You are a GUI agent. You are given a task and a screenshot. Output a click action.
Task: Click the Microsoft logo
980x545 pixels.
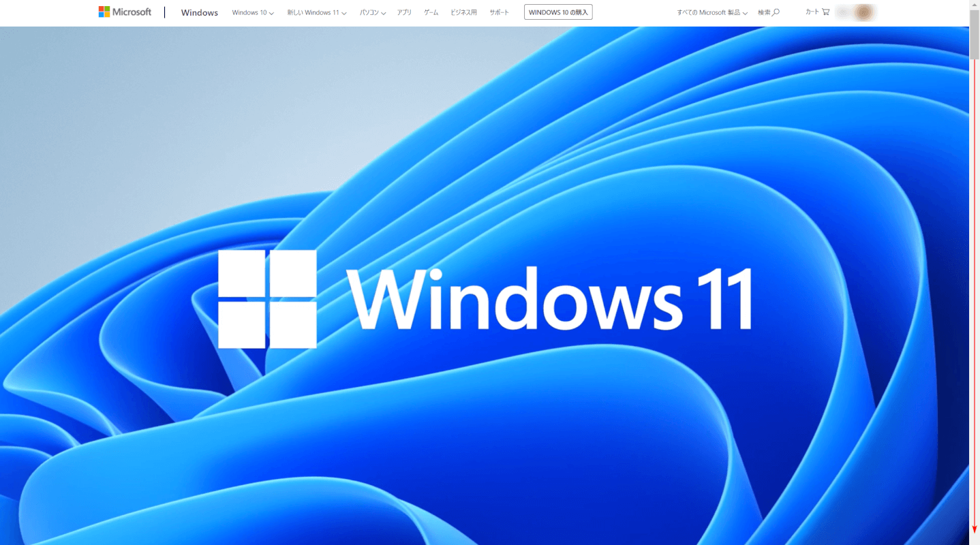coord(125,12)
